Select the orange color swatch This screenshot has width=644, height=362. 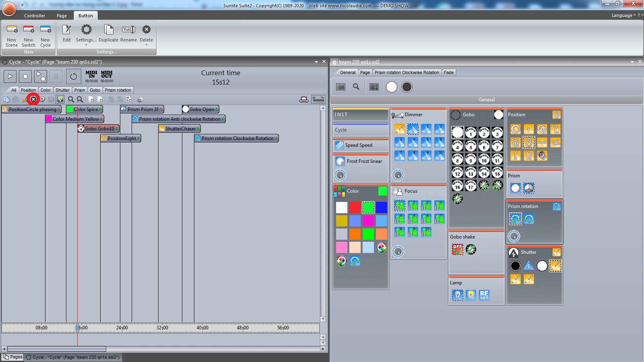tap(355, 234)
